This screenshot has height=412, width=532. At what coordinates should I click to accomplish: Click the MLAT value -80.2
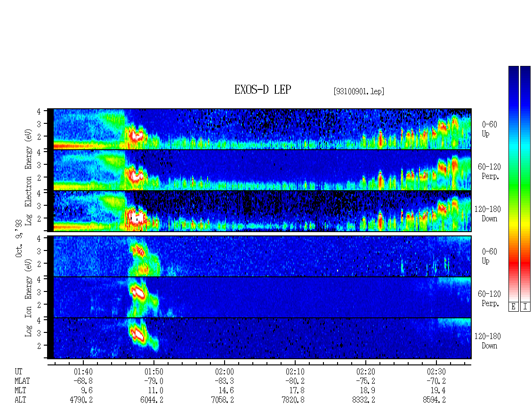pos(295,381)
